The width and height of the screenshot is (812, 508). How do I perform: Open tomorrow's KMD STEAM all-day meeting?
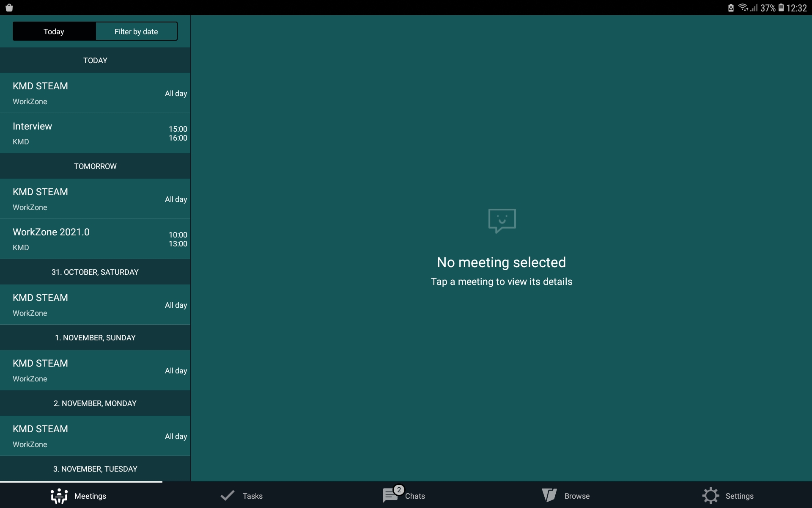(95, 199)
